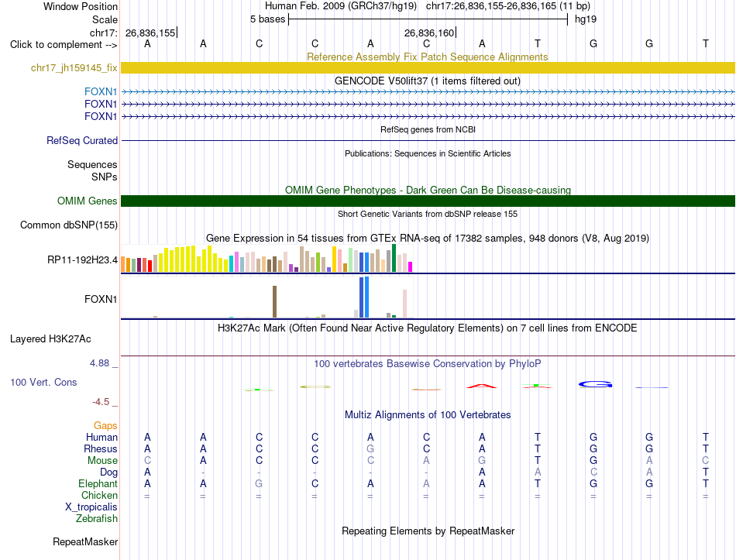The width and height of the screenshot is (736, 560).
Task: Click the GENCODE V50lift37 track title
Action: pyautogui.click(x=428, y=81)
